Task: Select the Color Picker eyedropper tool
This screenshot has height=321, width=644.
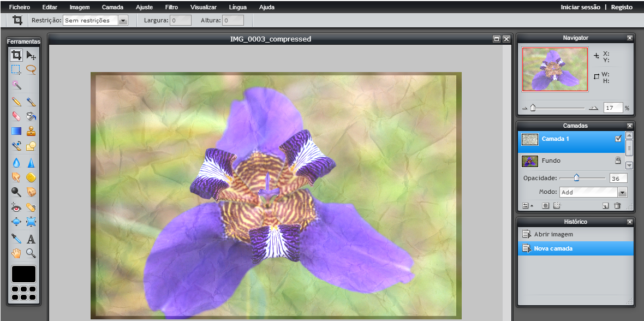Action: point(16,239)
